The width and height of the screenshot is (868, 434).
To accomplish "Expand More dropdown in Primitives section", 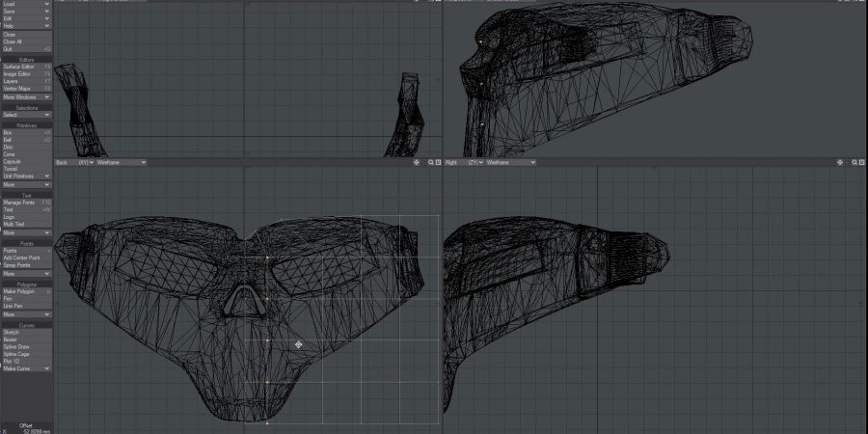I will 26,184.
